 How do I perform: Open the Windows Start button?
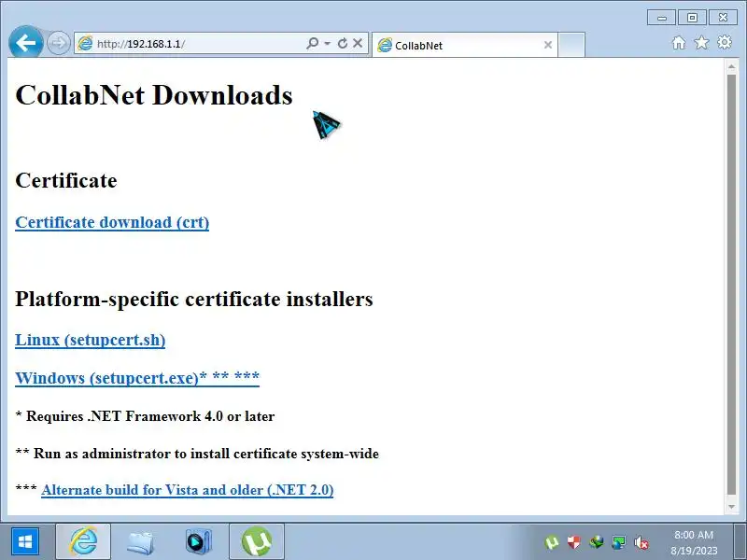point(25,542)
